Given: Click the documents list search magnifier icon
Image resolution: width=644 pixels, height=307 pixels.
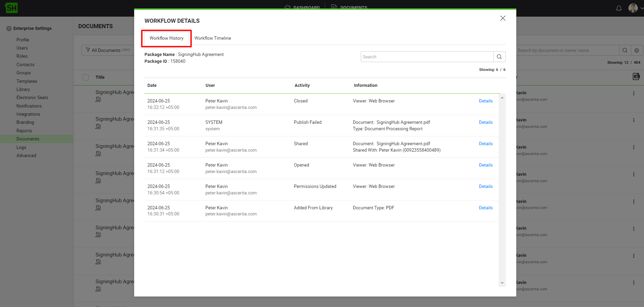Looking at the screenshot, I should tap(625, 50).
